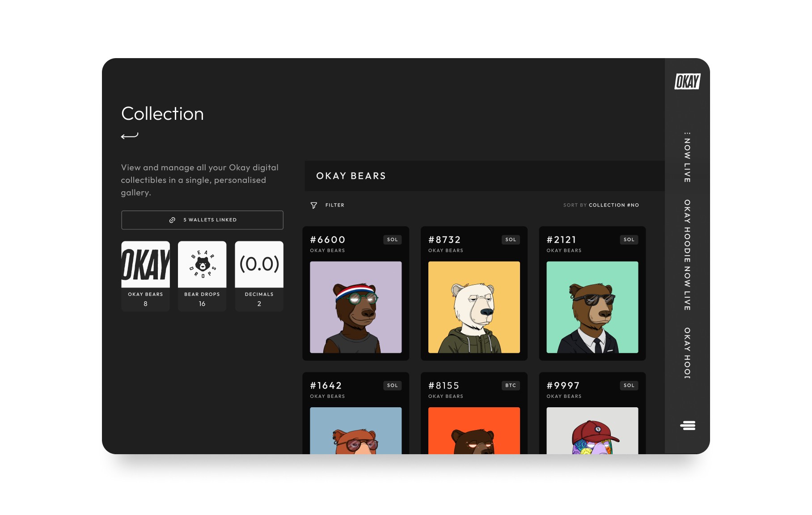Viewport: 812px width, 515px height.
Task: Click the SOL badge on card #2121
Action: (x=629, y=240)
